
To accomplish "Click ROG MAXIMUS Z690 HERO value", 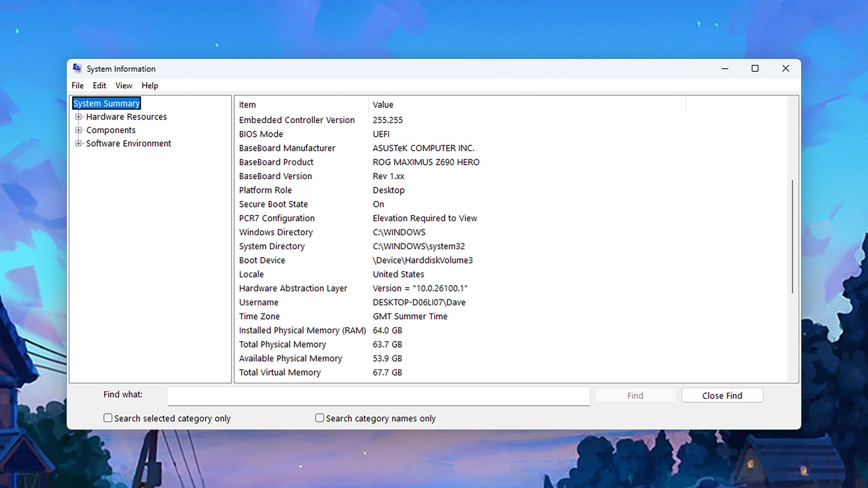I will click(426, 162).
